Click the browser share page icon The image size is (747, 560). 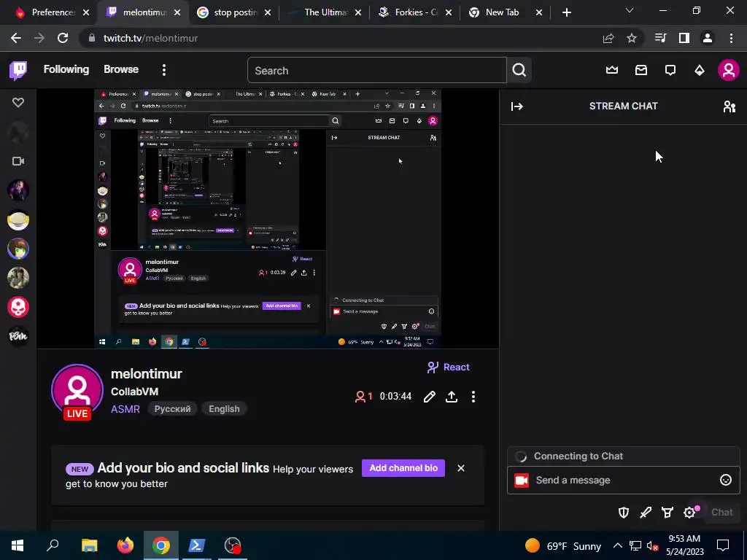coord(608,38)
